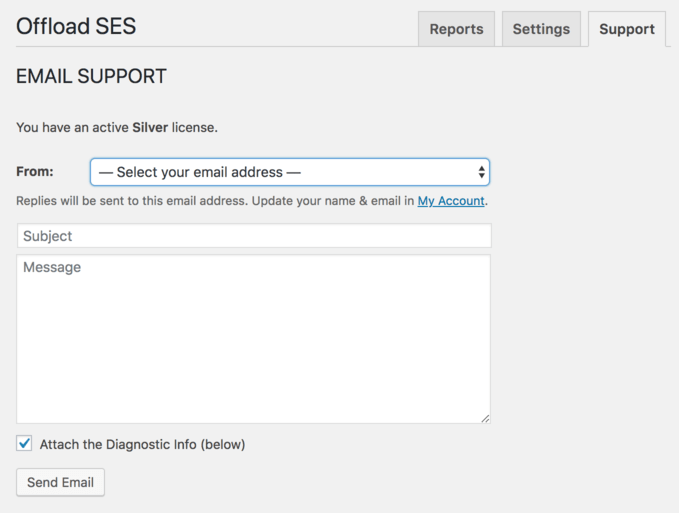Image resolution: width=679 pixels, height=513 pixels.
Task: Switch to the Reports tab
Action: [x=456, y=29]
